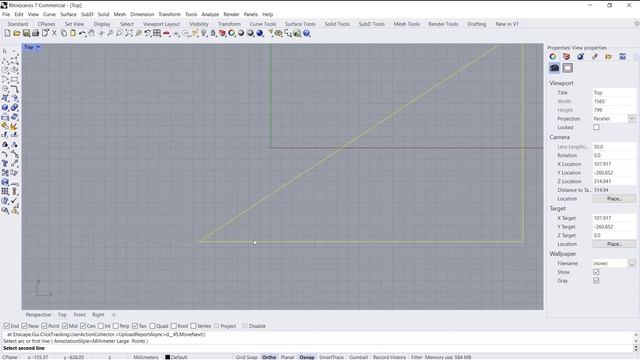
Task: Click the command line Select second line prompt
Action: [x=24, y=348]
